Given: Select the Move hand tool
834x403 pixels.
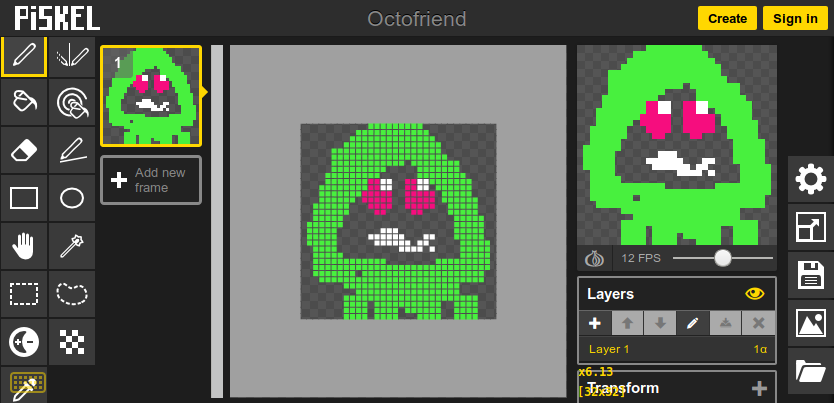Looking at the screenshot, I should 23,245.
